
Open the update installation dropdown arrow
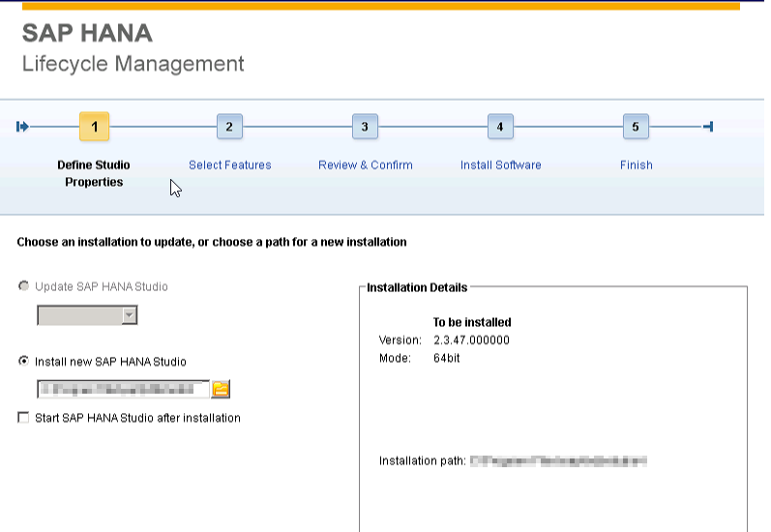pos(130,315)
